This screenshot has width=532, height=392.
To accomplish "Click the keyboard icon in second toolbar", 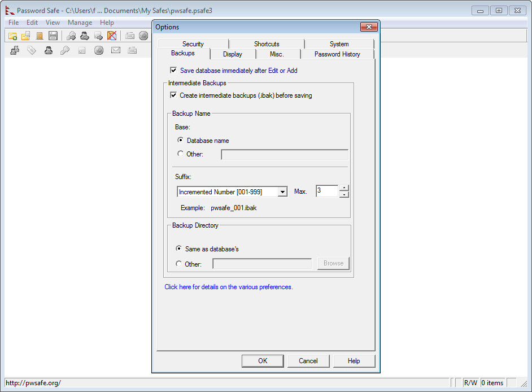I will (132, 51).
